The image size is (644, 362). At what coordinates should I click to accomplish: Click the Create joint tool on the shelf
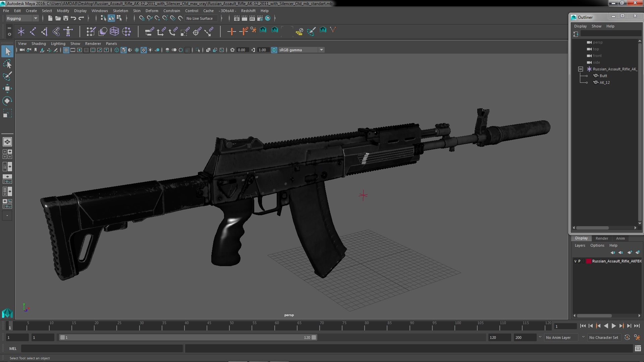point(33,32)
